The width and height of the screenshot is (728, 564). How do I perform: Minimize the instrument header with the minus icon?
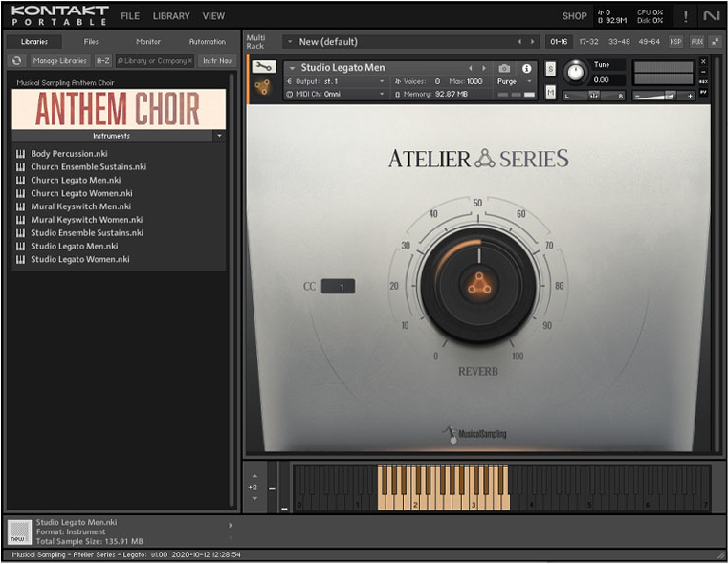tap(703, 72)
